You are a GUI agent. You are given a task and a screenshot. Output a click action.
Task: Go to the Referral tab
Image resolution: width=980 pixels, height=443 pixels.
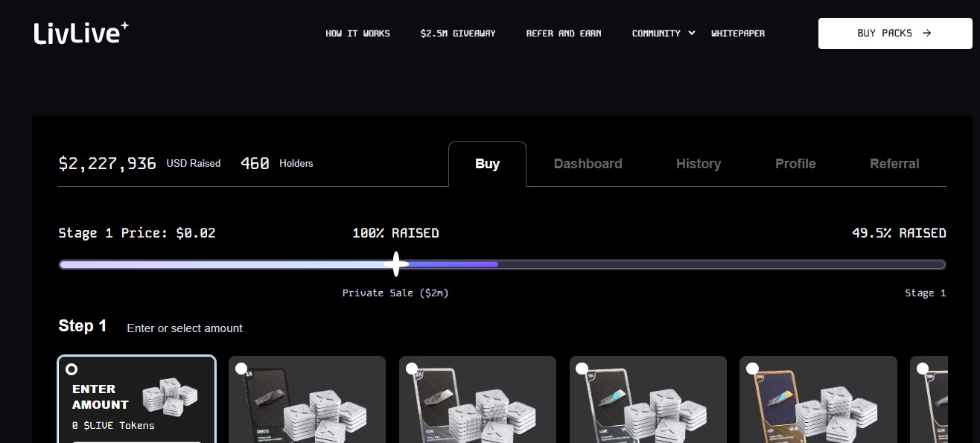pyautogui.click(x=894, y=164)
